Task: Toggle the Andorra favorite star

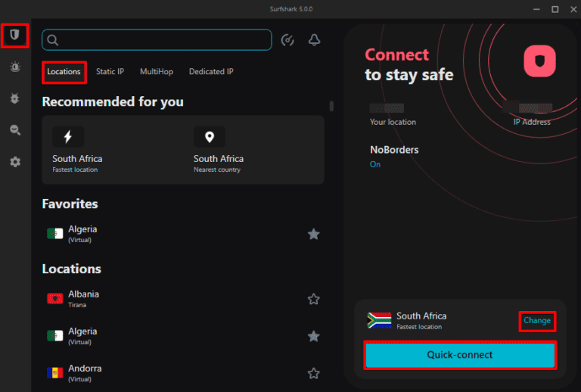Action: (x=314, y=373)
